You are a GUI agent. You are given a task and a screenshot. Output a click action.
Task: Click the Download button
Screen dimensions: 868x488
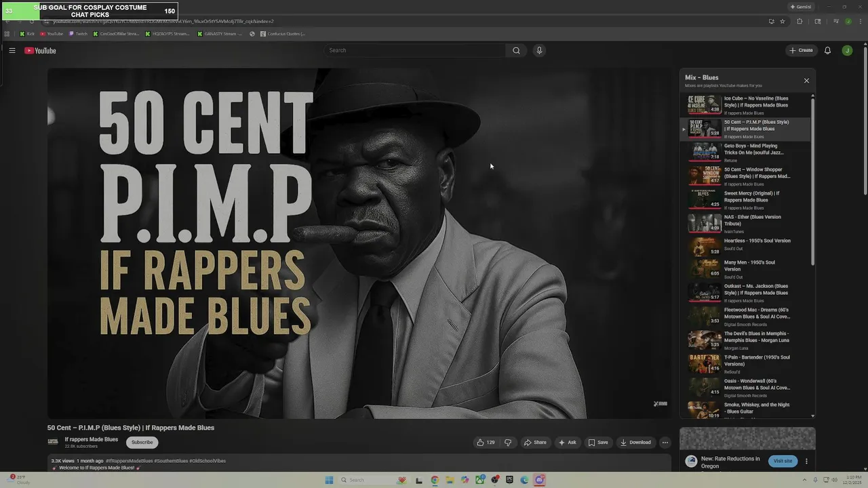(635, 443)
